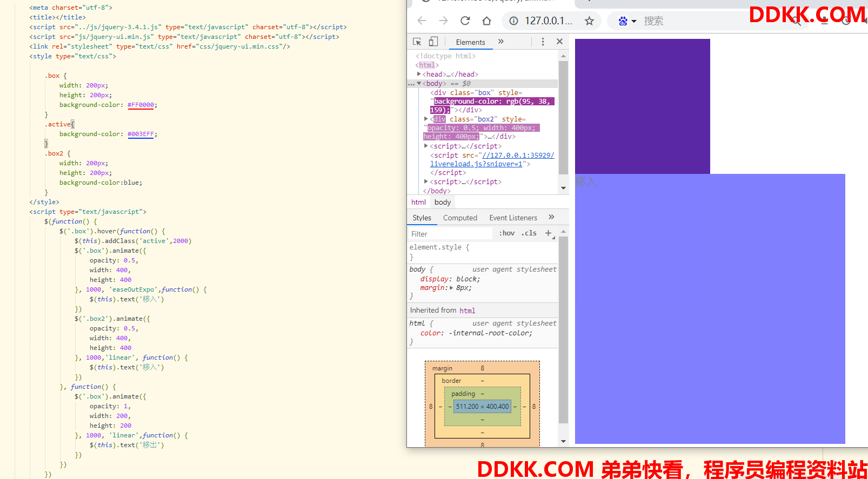The image size is (868, 479).
Task: Switch to the Styles tab
Action: tap(422, 218)
